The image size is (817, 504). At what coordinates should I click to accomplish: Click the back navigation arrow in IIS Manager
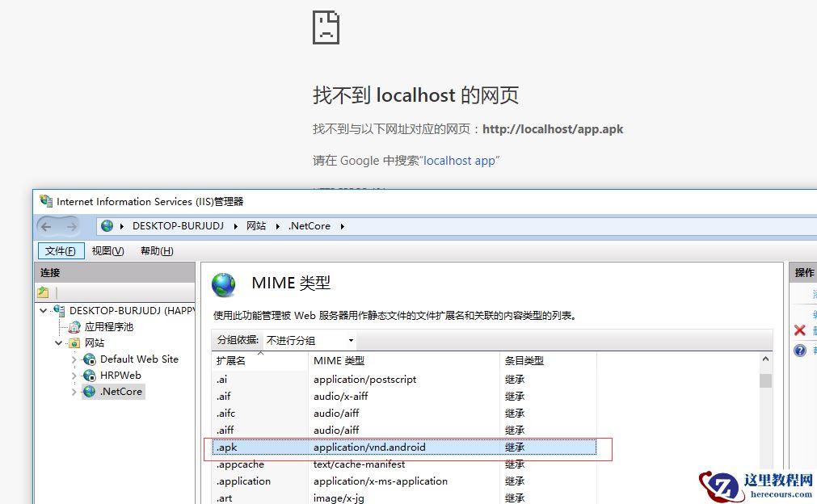pyautogui.click(x=46, y=226)
